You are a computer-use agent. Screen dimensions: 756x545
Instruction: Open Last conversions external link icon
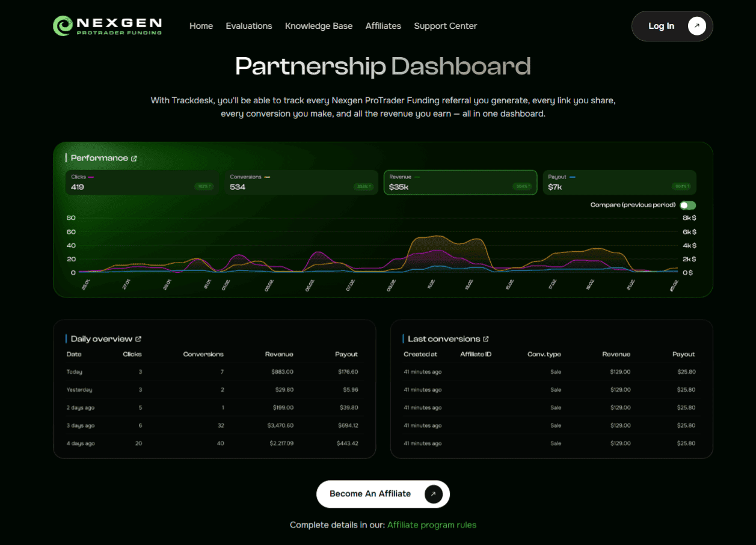point(486,339)
